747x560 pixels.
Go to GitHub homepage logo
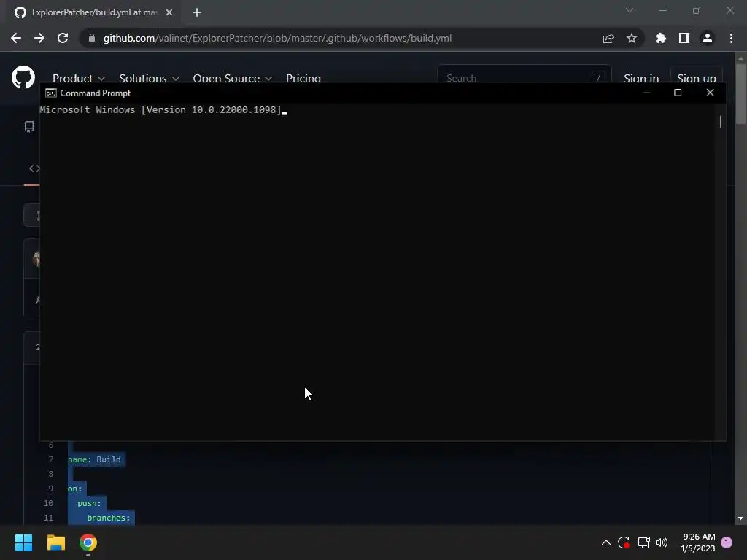point(23,77)
